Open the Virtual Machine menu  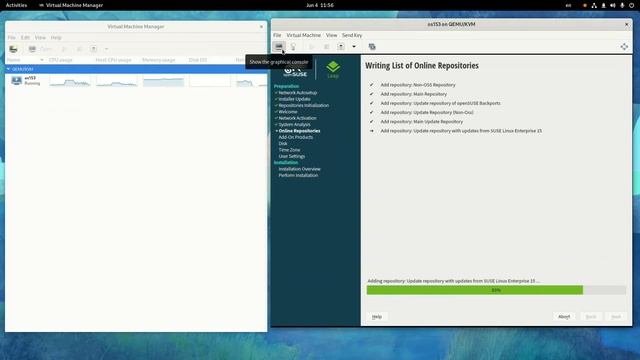(x=304, y=35)
